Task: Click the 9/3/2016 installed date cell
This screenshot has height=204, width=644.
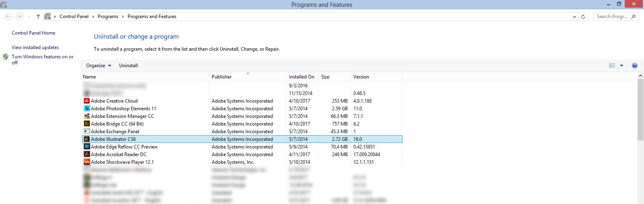Action: 298,86
